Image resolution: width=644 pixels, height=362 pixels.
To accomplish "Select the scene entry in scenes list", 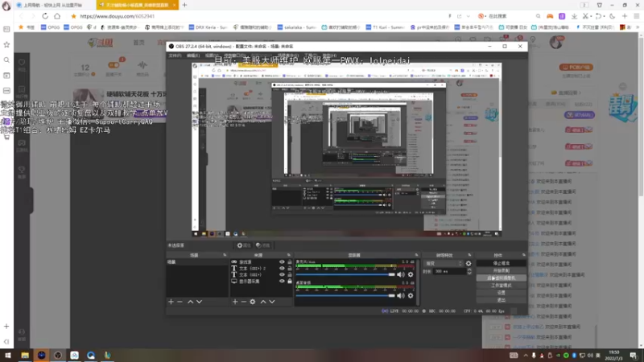I will (197, 262).
